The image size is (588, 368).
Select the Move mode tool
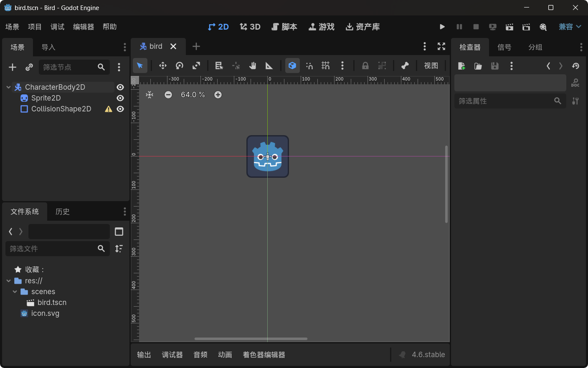pyautogui.click(x=163, y=66)
